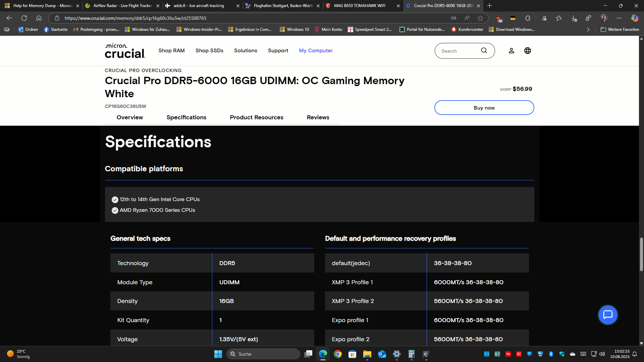Open Copilot icon in Edge toolbar
The width and height of the screenshot is (644, 362).
tap(635, 18)
